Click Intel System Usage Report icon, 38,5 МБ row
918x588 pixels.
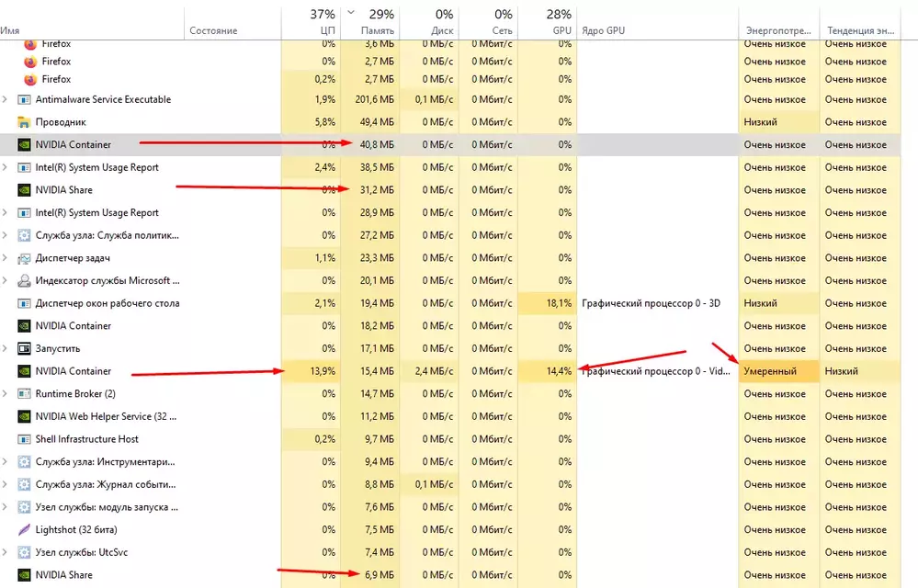[24, 167]
